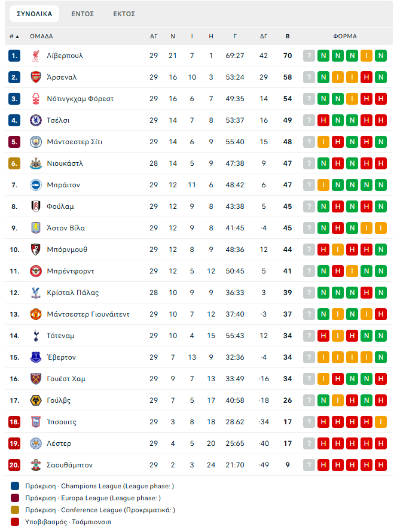Switch to the ΕΚΤΟΣ tab
The image size is (394, 532).
124,14
